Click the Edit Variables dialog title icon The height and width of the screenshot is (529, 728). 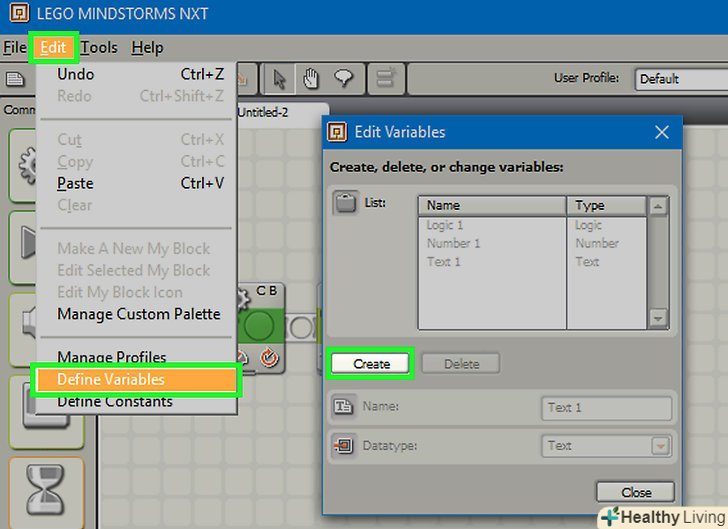click(337, 132)
